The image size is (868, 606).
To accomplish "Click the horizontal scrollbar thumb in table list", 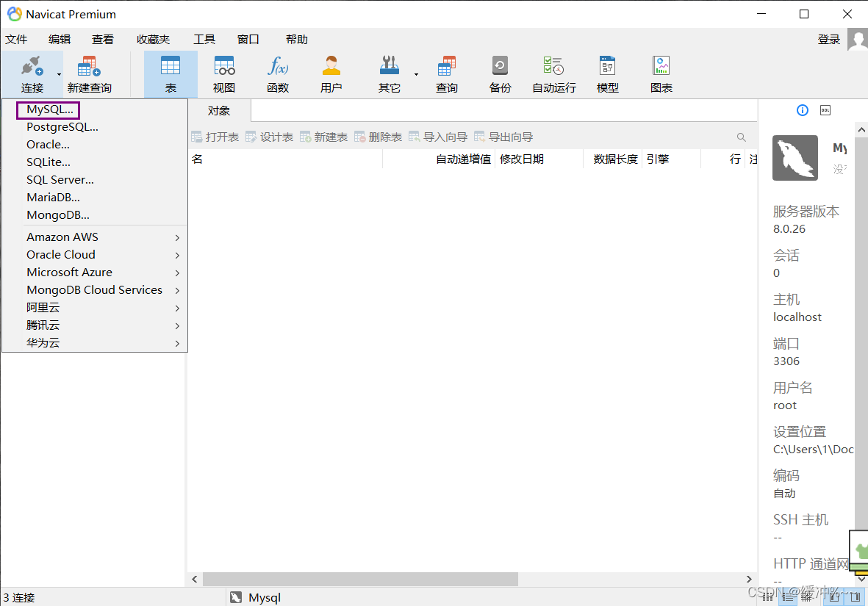I will pos(360,579).
